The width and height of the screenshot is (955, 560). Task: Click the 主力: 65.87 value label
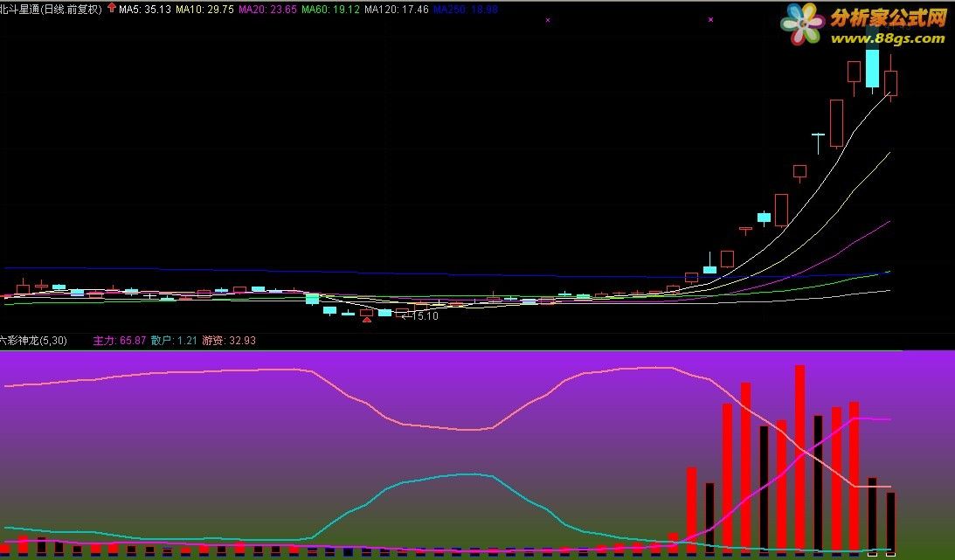pos(120,340)
